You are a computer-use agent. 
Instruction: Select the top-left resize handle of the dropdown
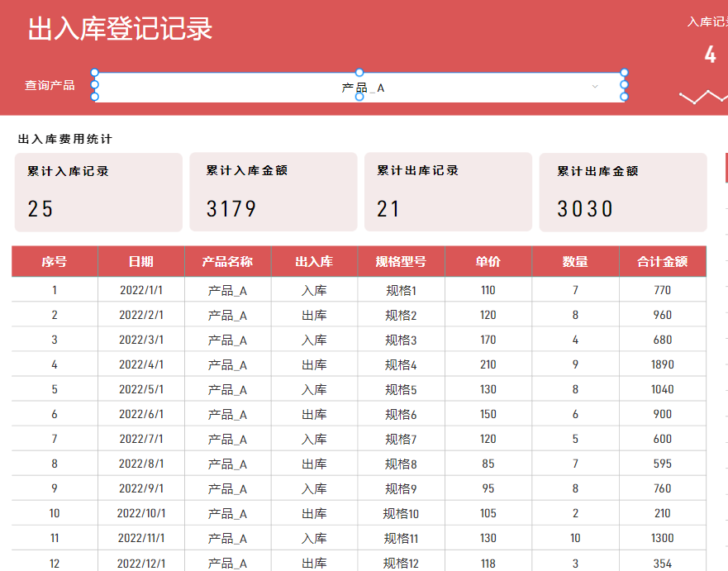[94, 73]
